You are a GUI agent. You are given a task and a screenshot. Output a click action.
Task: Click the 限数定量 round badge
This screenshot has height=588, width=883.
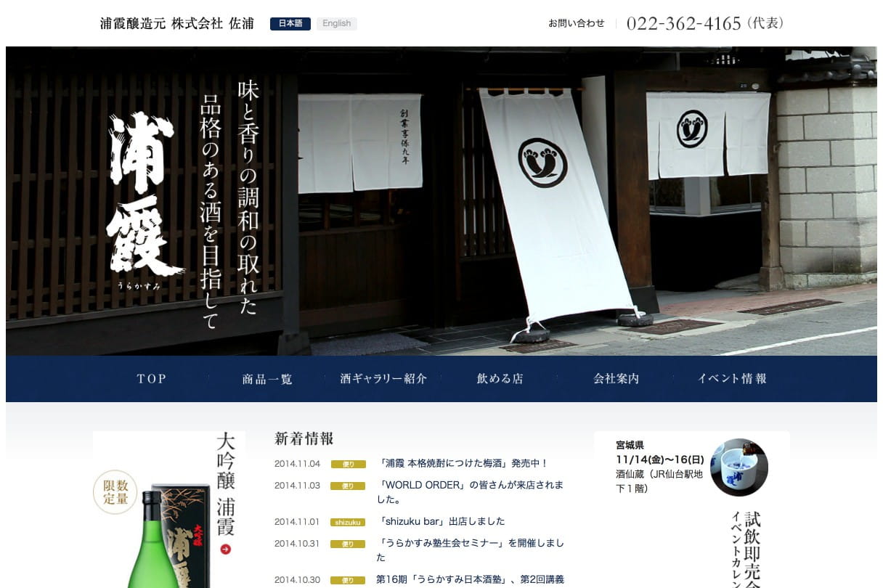click(x=115, y=492)
